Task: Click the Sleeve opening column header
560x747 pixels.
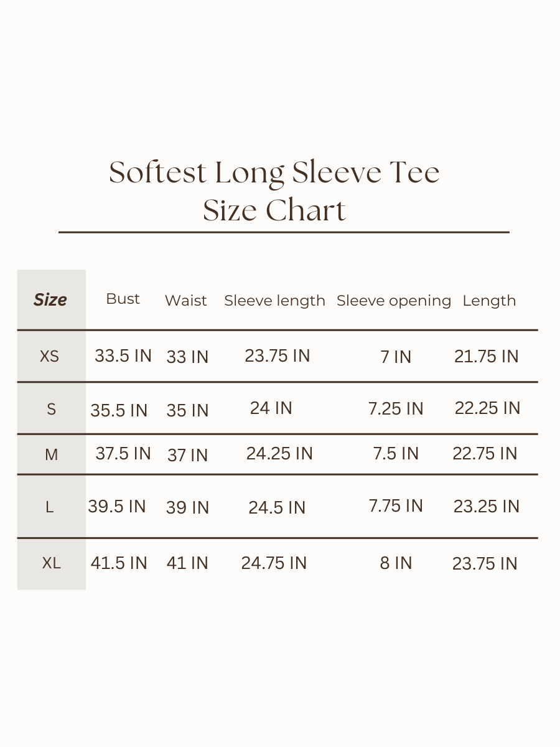Action: point(393,301)
